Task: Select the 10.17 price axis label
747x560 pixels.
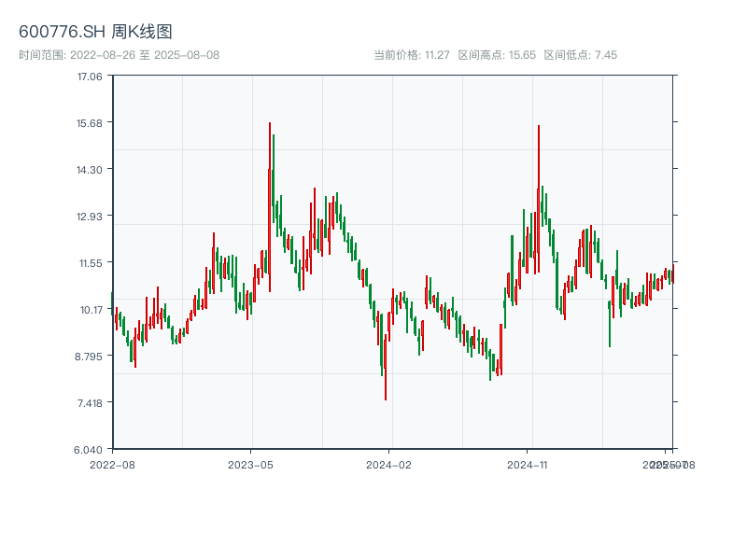Action: [90, 310]
